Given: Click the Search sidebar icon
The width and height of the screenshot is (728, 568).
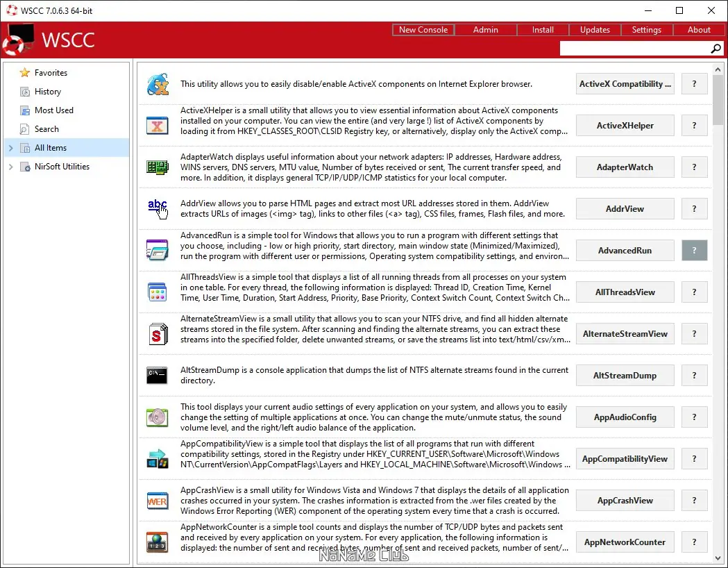Looking at the screenshot, I should pos(24,129).
